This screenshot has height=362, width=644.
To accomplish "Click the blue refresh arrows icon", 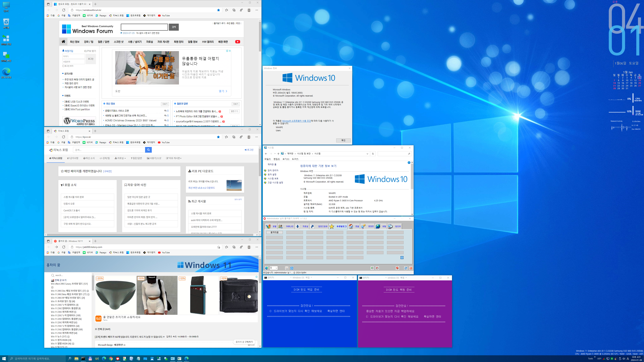I will (406, 268).
